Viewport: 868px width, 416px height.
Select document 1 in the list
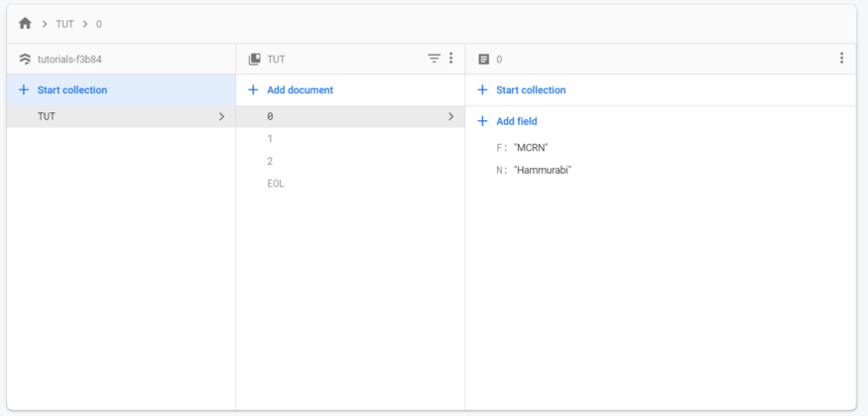[350, 138]
